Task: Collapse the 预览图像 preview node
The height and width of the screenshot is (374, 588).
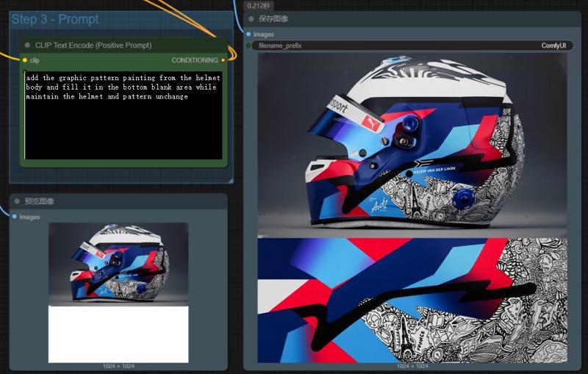Action: (16, 201)
